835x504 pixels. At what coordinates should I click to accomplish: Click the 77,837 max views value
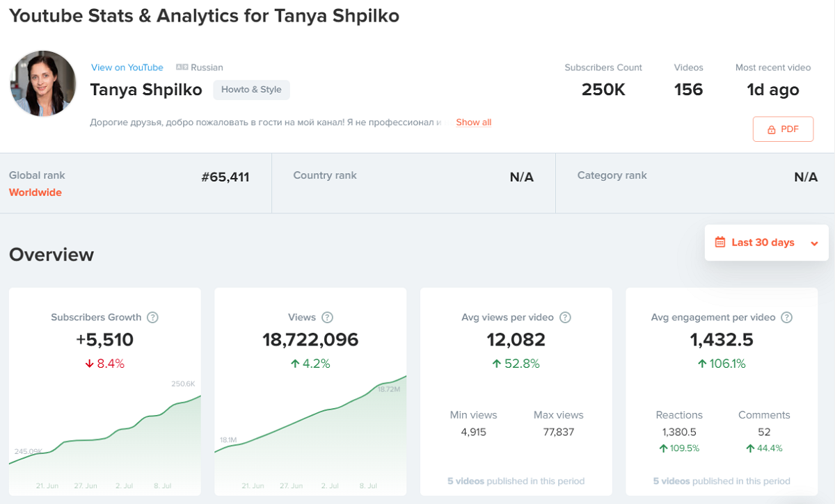(559, 432)
